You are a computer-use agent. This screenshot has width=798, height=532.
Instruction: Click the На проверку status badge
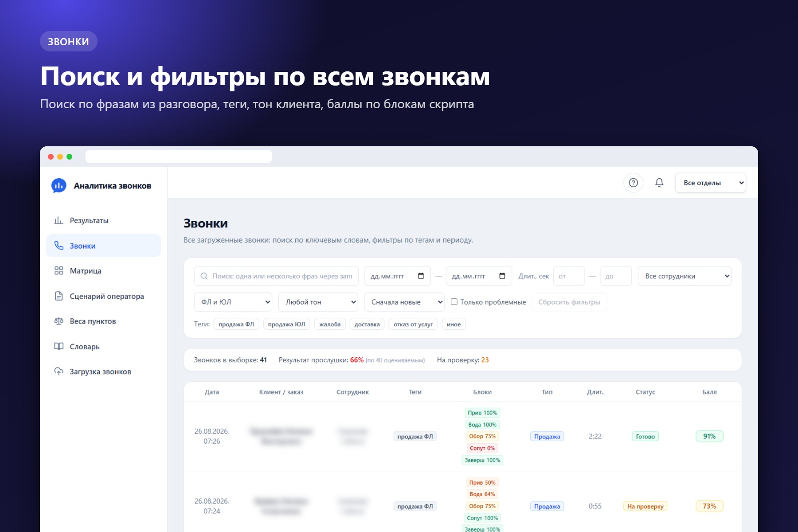coord(645,506)
